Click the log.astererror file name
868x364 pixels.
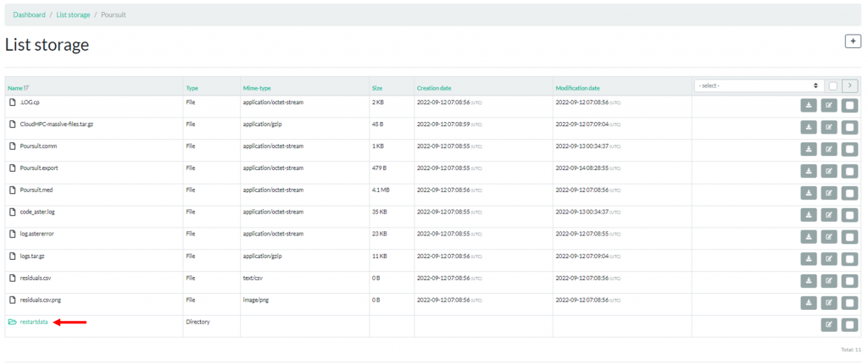point(36,234)
